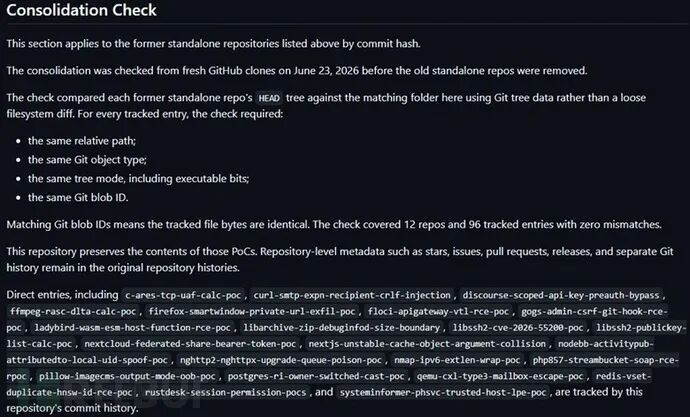Click ffmpeg-rasc-dlta-calc-poc entry
The image size is (690, 417).
(73, 311)
